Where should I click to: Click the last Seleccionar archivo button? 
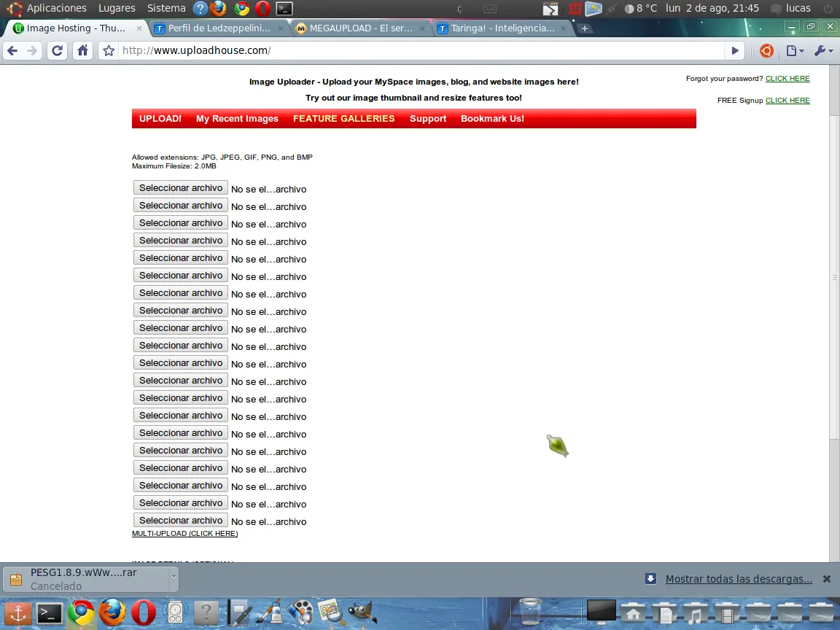(x=181, y=520)
